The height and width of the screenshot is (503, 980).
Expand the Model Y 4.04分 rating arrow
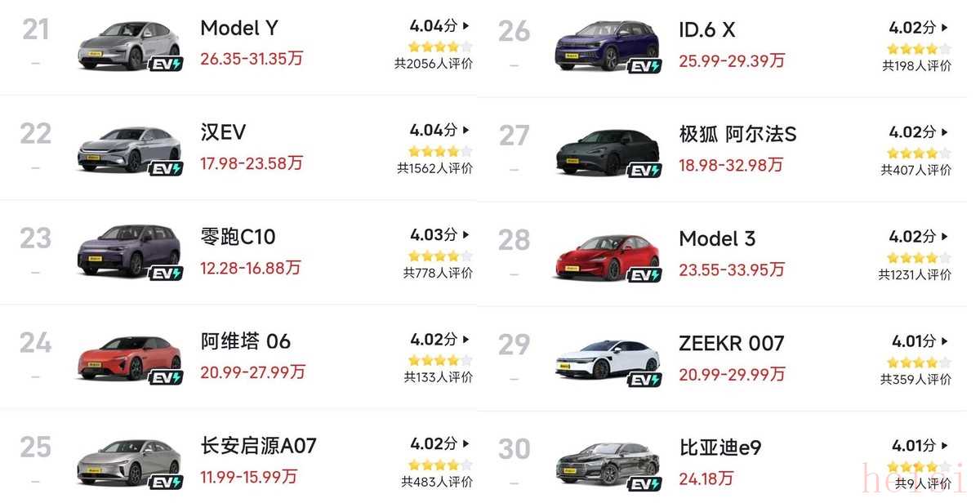[466, 26]
